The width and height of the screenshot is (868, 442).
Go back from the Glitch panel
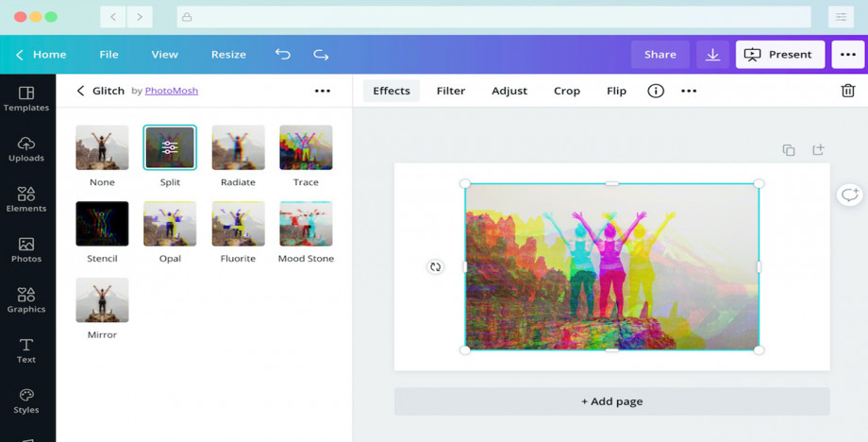80,91
